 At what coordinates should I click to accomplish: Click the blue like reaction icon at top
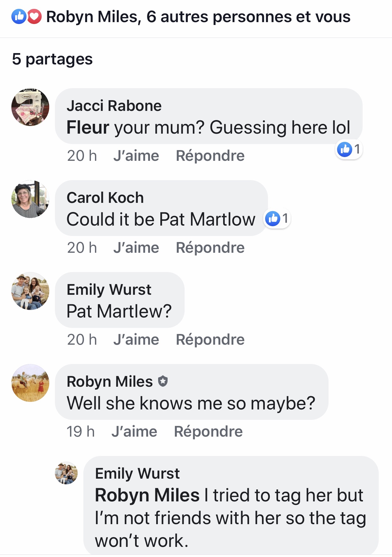coord(19,17)
